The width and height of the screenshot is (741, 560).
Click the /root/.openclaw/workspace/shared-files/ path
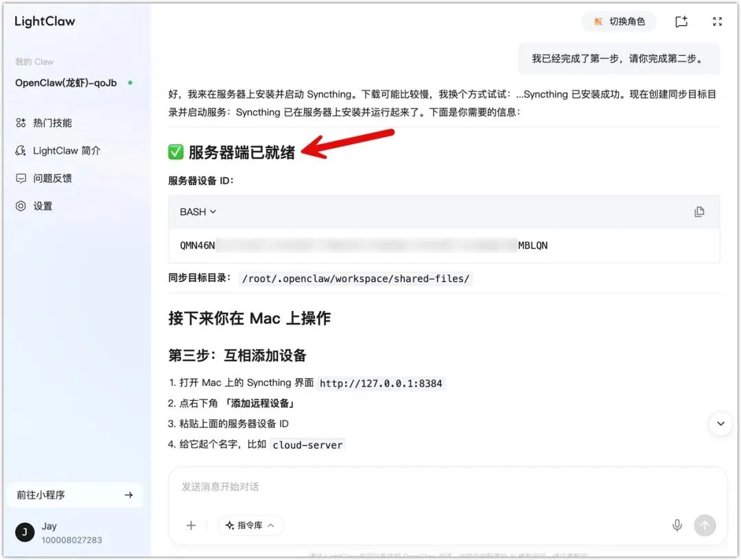coord(355,279)
